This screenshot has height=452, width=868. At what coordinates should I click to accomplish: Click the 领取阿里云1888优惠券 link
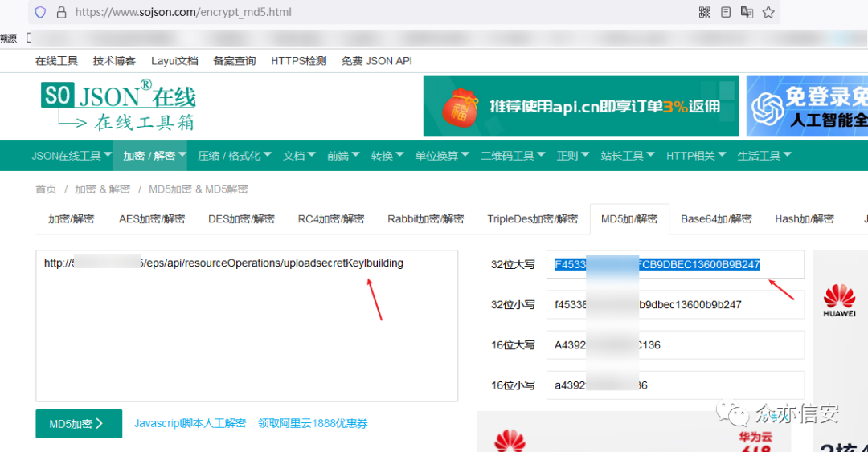(313, 423)
